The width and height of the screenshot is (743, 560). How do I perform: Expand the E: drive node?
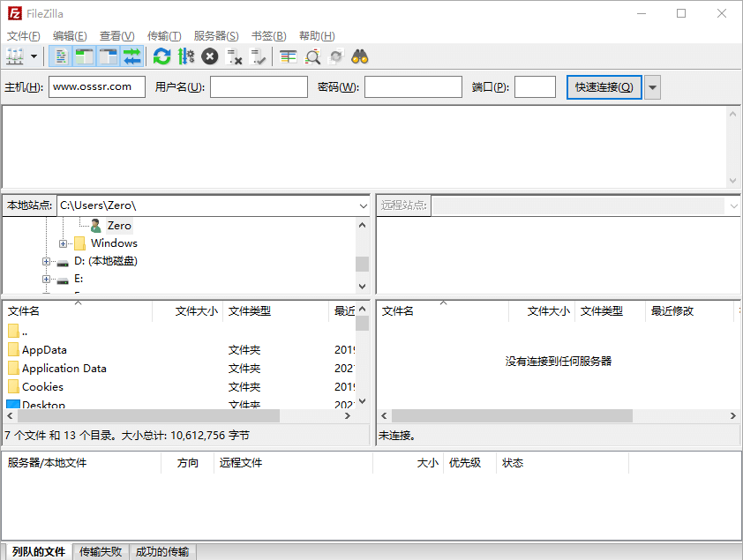[46, 280]
